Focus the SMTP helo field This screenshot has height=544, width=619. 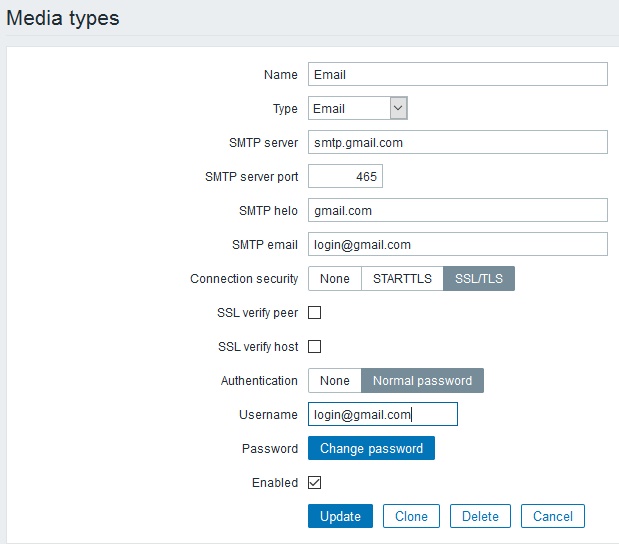click(x=457, y=210)
